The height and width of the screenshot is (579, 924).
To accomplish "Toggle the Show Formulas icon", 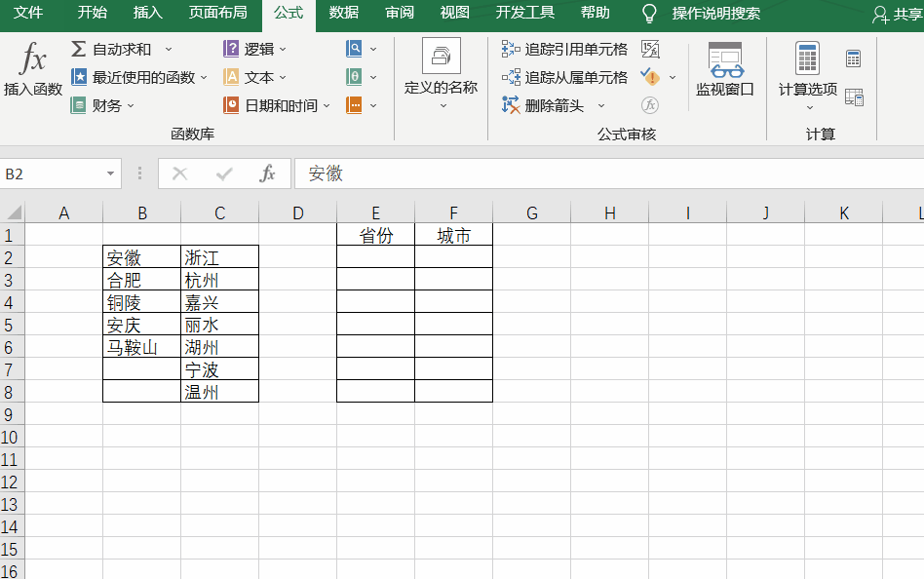I will click(x=650, y=49).
